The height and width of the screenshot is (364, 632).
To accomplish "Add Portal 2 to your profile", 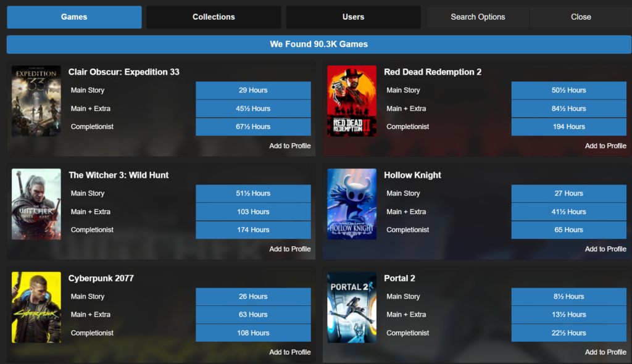I will tap(605, 352).
